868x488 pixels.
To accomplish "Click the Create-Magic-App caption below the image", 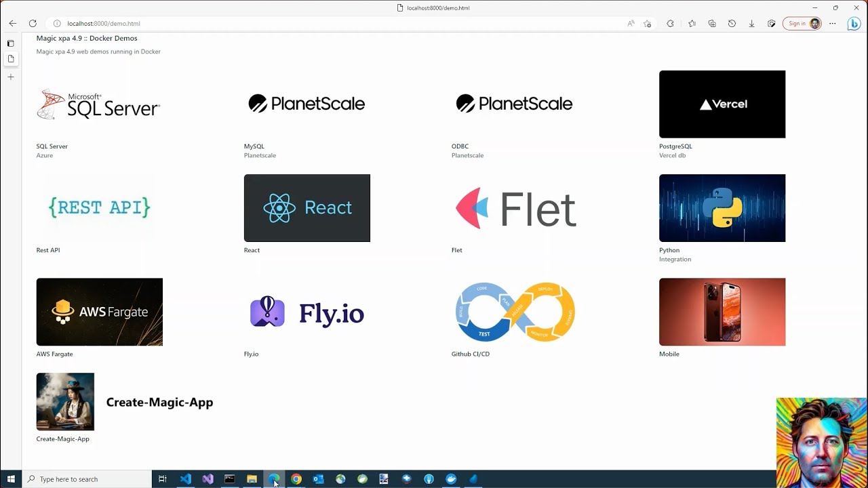I will [63, 439].
